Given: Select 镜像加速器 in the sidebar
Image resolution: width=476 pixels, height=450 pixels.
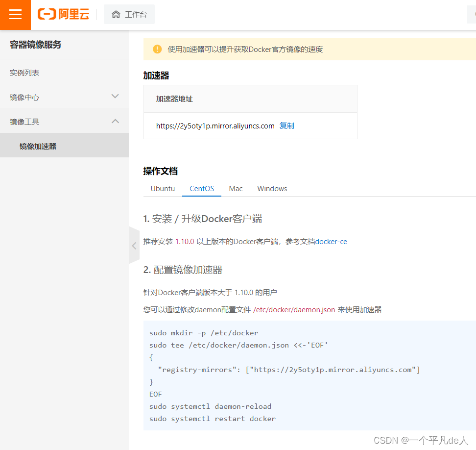Looking at the screenshot, I should coord(64,145).
